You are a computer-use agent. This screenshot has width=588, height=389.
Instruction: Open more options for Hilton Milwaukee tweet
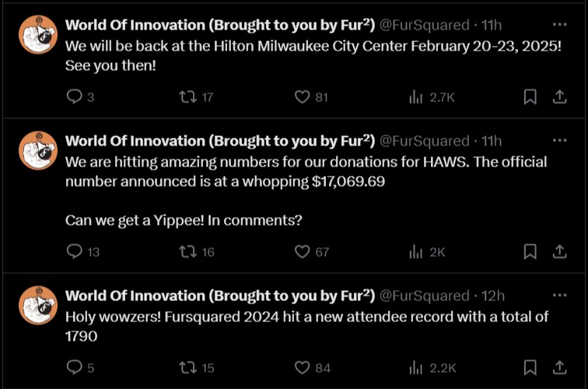[x=559, y=25]
